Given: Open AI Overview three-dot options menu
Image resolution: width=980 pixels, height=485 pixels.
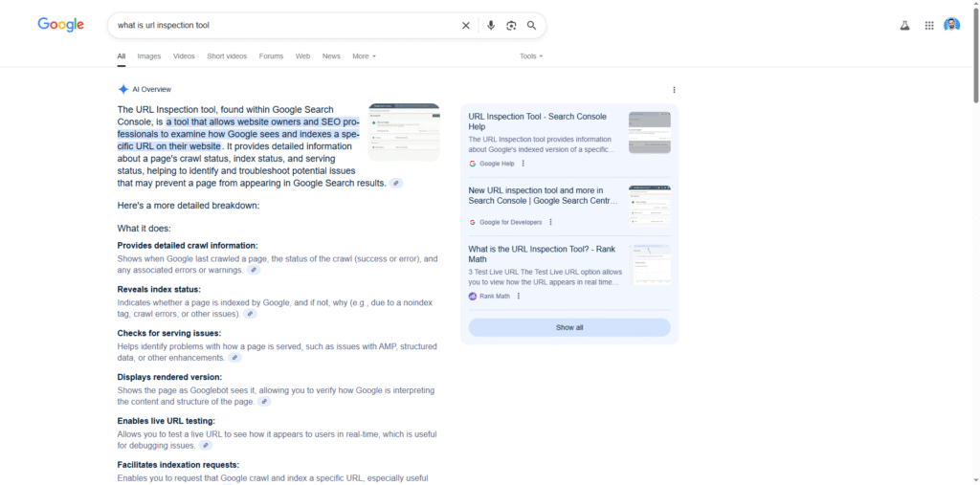Looking at the screenshot, I should (x=674, y=89).
